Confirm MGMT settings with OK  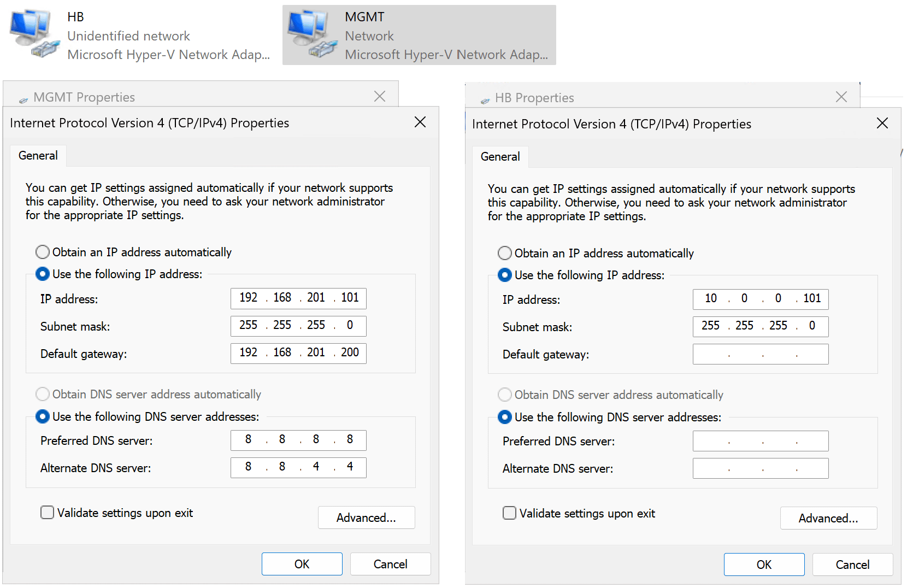pos(302,564)
